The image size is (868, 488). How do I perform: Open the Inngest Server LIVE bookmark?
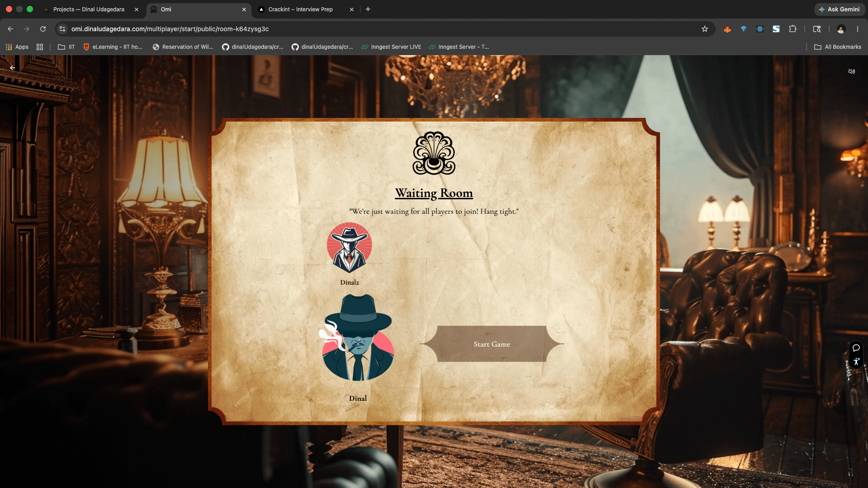click(x=391, y=47)
